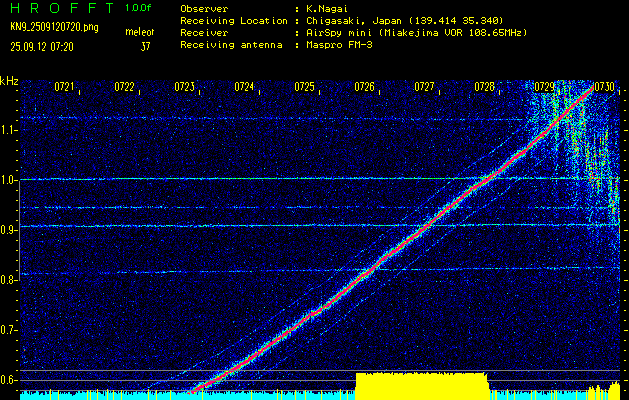Click the 0.9 kHz frequency label
The image size is (629, 400).
click(8, 230)
